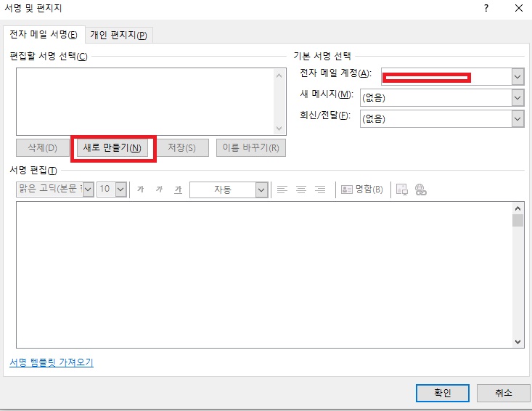Open 전자 메일 계정 dropdown
This screenshot has width=532, height=411.
click(517, 77)
